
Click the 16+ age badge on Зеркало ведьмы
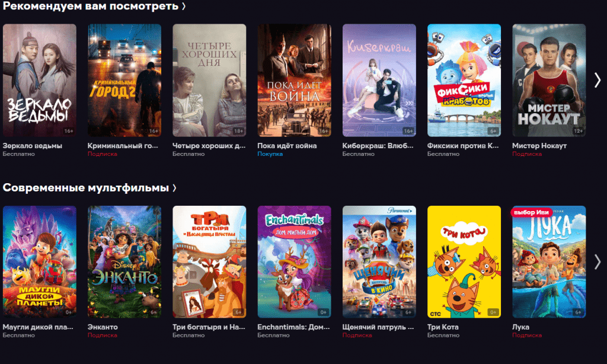(x=69, y=131)
